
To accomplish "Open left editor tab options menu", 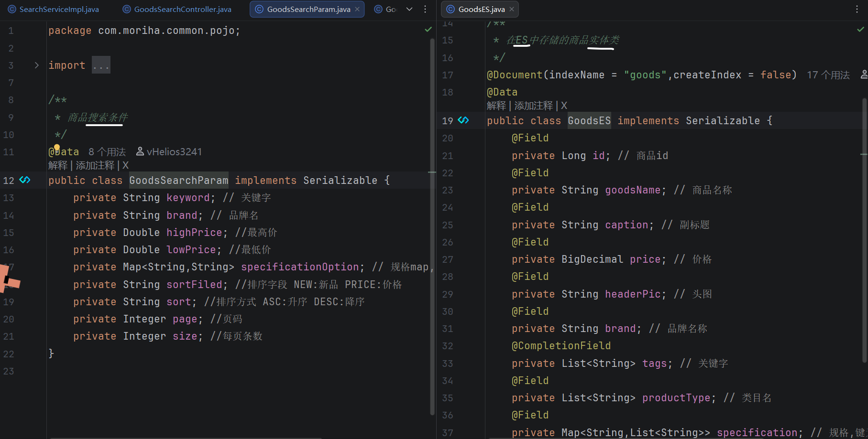I will click(425, 9).
